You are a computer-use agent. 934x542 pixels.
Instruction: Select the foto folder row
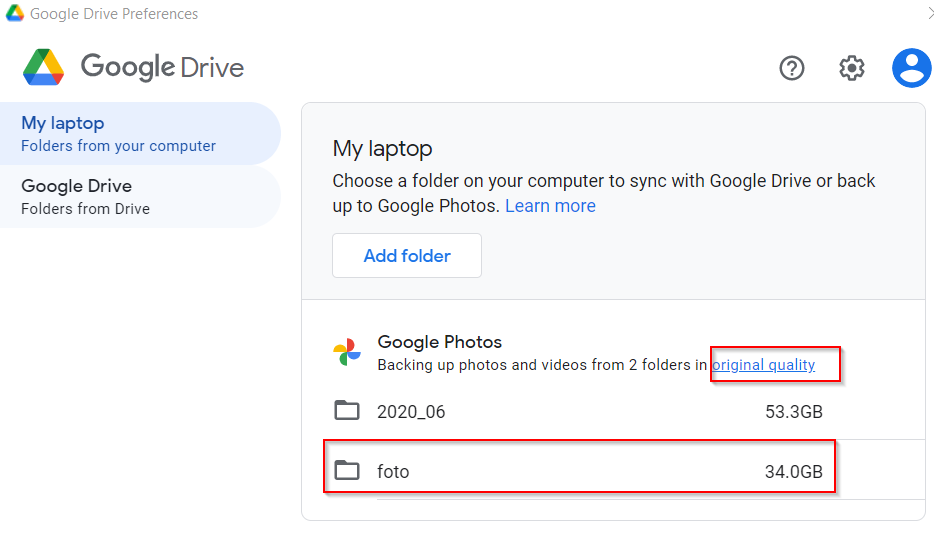[614, 471]
